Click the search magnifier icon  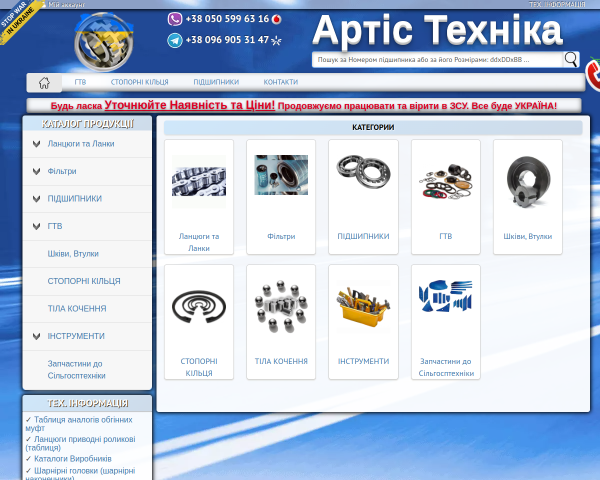571,59
